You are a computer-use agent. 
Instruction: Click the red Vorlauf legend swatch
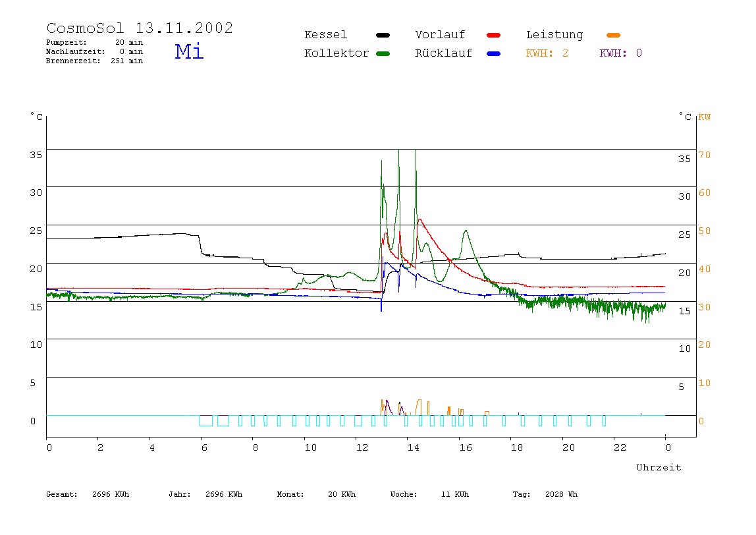point(494,35)
